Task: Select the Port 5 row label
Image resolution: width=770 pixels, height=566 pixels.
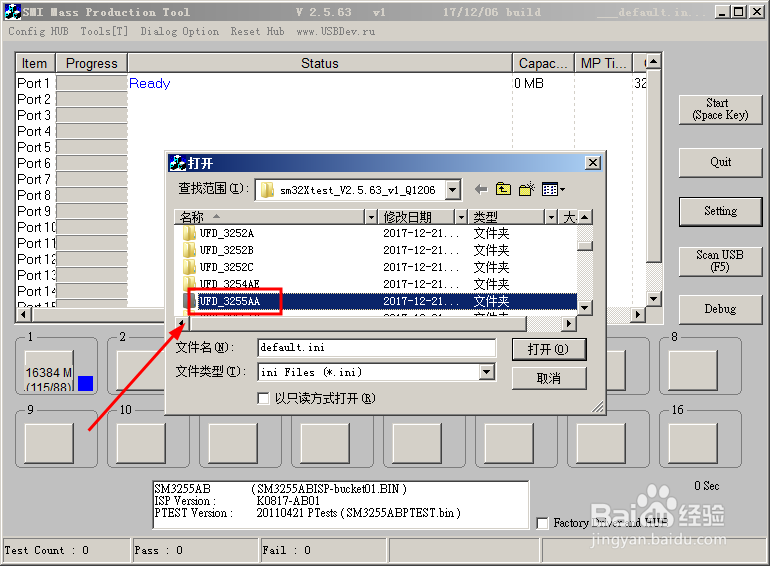Action: (34, 147)
